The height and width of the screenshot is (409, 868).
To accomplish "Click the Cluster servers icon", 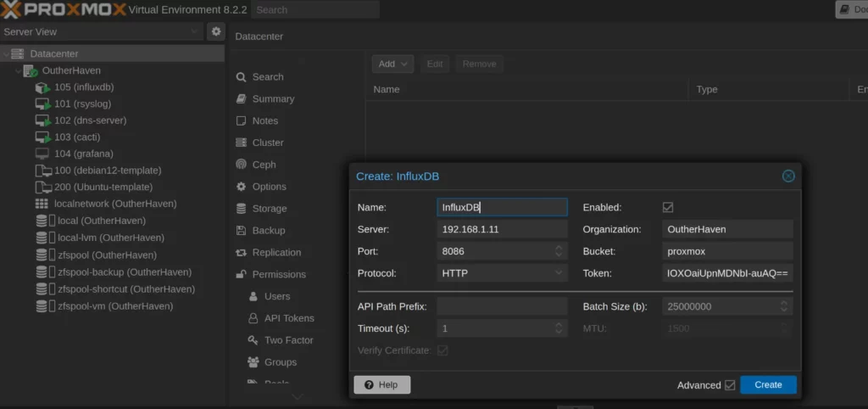I will point(241,143).
